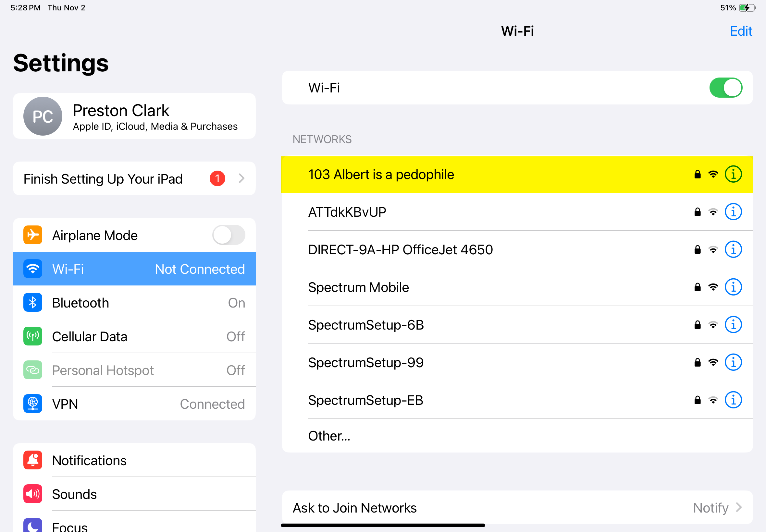Open info for ATTdkKBvUP network
The height and width of the screenshot is (532, 766).
[733, 212]
